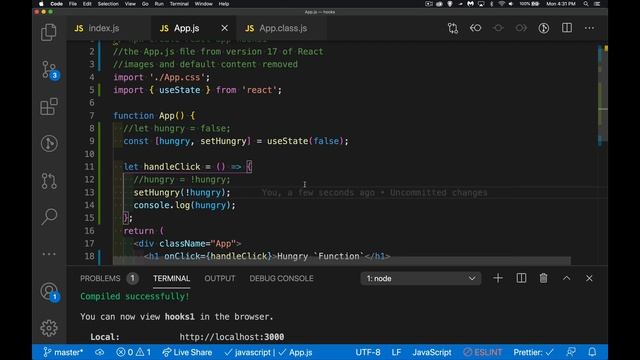
Task: Go to previous change arrow icon
Action: (x=476, y=28)
